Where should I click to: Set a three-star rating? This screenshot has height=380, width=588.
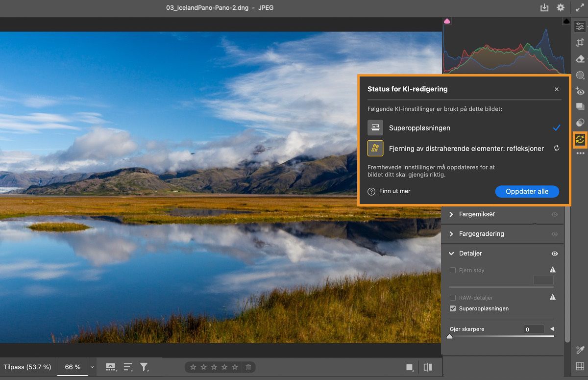click(214, 367)
